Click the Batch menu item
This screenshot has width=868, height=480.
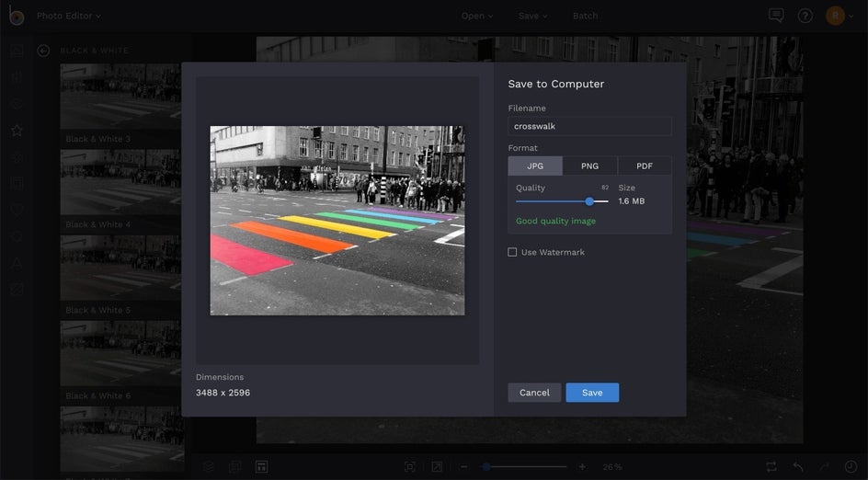[585, 16]
